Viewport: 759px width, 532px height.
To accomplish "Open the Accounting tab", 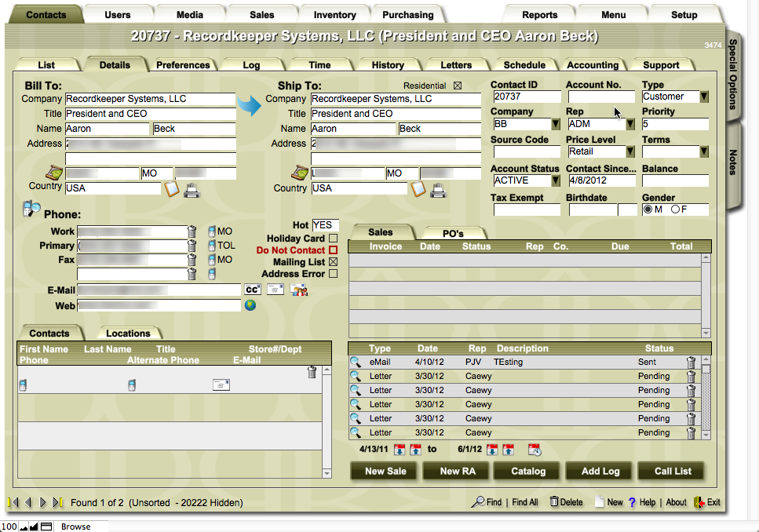I will click(593, 65).
